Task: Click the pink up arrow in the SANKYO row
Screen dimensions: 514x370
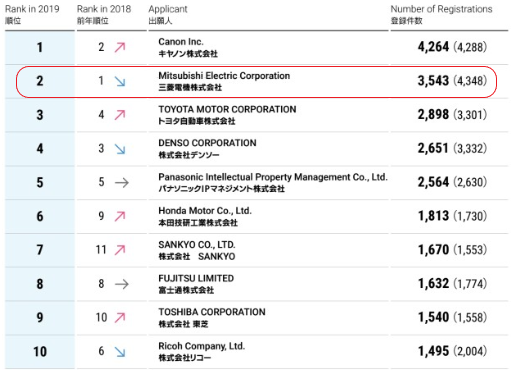Action: [x=120, y=250]
